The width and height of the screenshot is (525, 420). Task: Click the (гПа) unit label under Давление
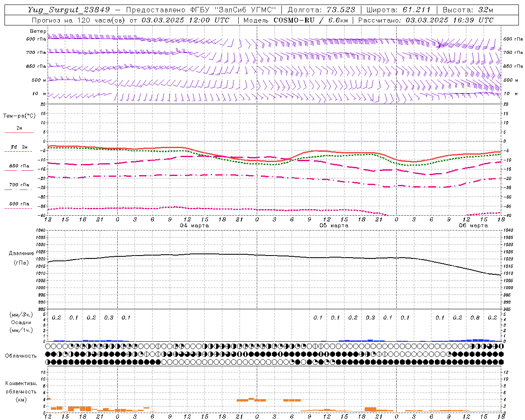tap(21, 262)
